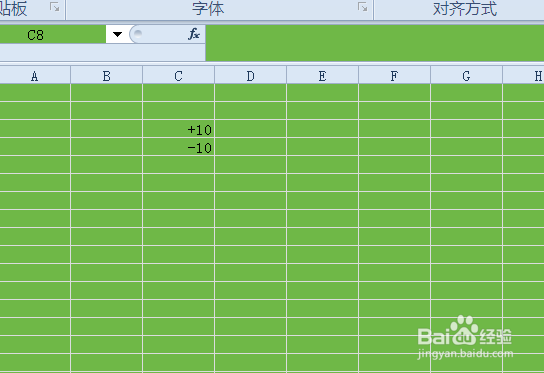Select the cell containing +10
The image size is (544, 373).
178,129
